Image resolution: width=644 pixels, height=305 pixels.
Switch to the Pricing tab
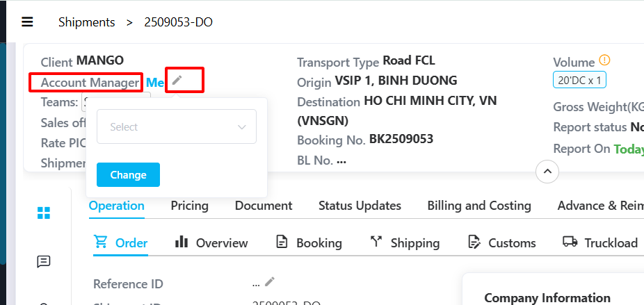[x=189, y=206]
